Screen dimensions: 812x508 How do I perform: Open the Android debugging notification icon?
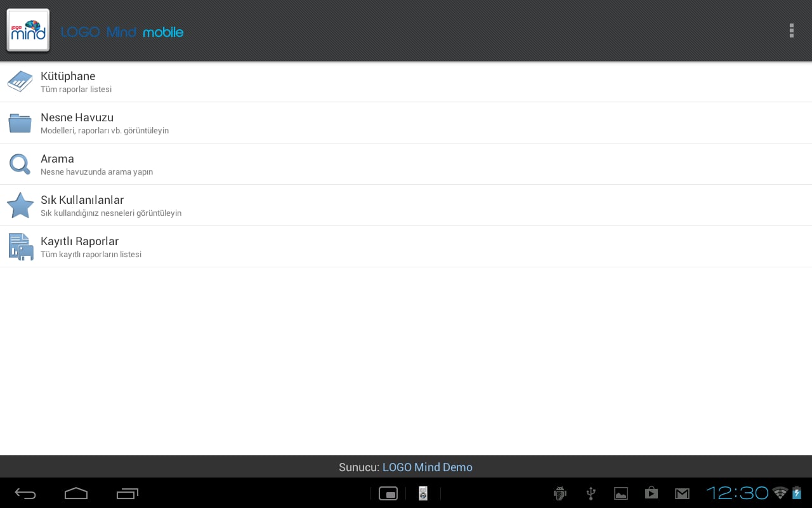coord(560,493)
